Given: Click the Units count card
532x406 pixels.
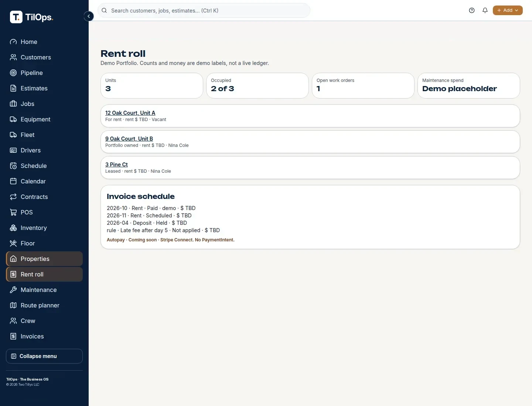Looking at the screenshot, I should [152, 86].
